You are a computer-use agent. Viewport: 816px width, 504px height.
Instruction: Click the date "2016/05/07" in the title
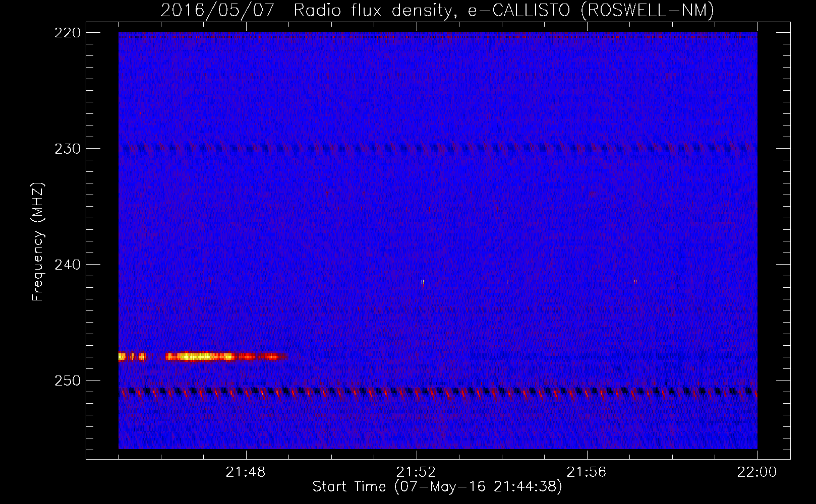217,10
